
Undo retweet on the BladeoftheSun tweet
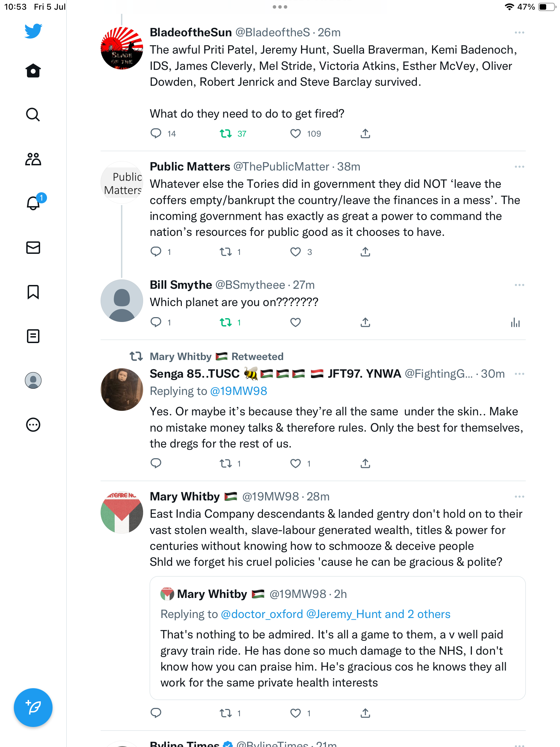pos(226,133)
